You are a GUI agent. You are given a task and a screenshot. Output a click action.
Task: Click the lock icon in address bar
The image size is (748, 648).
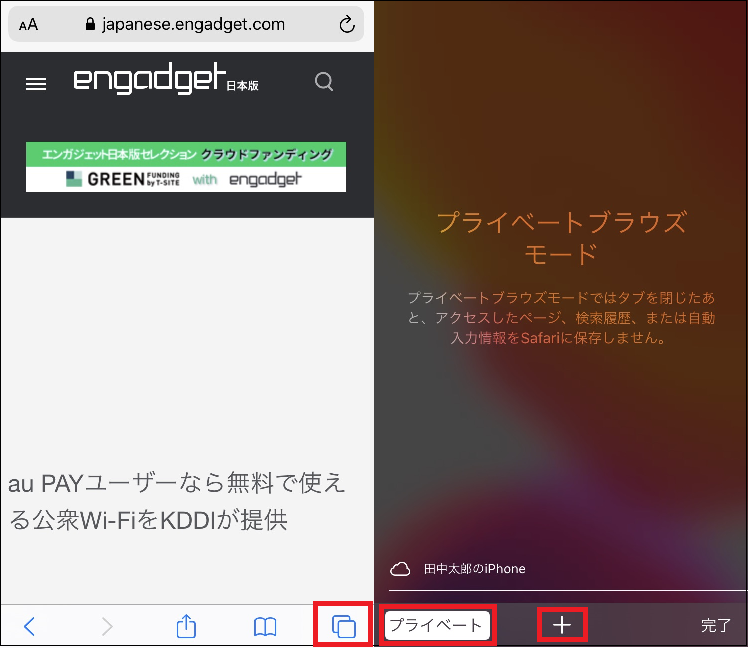[92, 24]
